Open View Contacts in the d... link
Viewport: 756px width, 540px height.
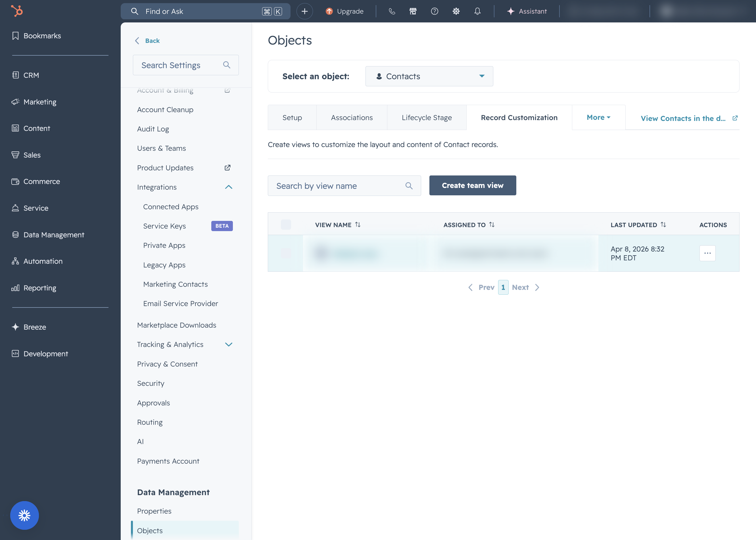click(x=689, y=118)
